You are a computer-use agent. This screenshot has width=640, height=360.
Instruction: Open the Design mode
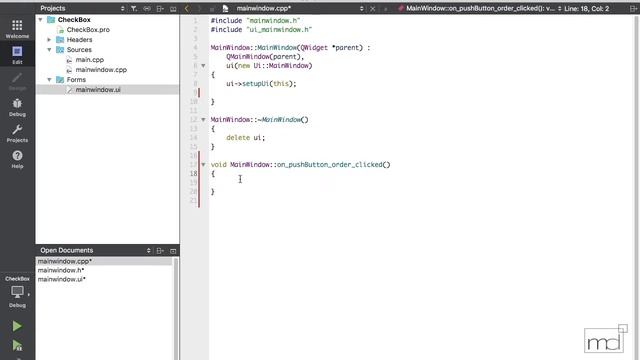pyautogui.click(x=17, y=81)
